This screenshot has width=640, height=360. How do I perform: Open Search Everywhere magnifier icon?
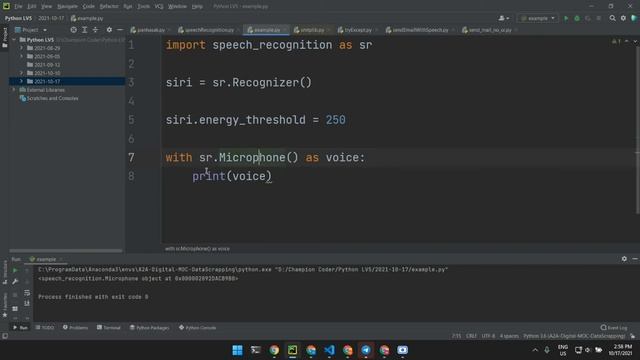(612, 18)
